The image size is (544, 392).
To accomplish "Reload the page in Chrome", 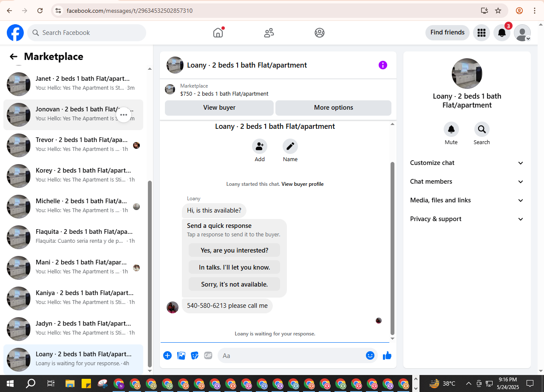I will pos(40,11).
